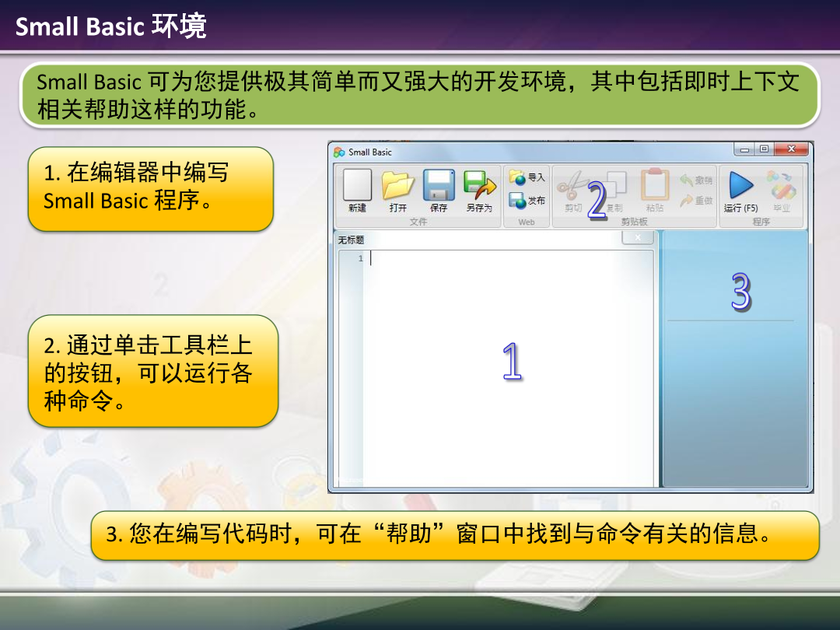
Task: Import a program with 导入
Action: (527, 177)
